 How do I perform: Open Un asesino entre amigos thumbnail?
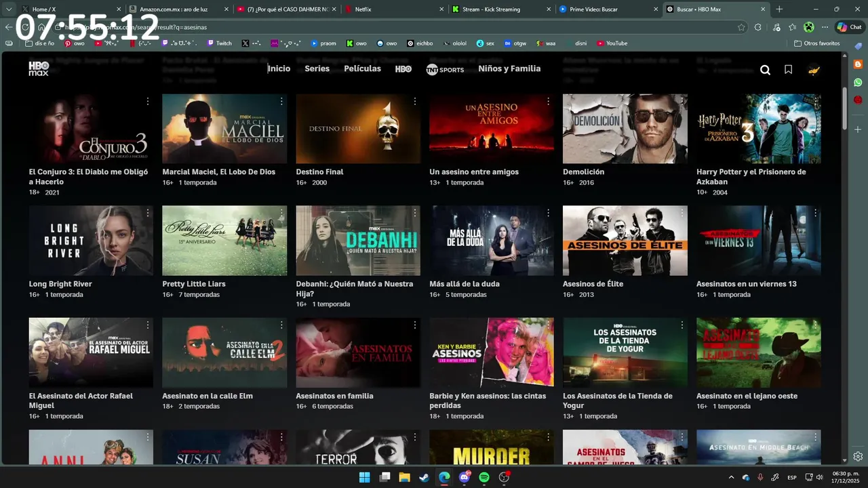[492, 129]
